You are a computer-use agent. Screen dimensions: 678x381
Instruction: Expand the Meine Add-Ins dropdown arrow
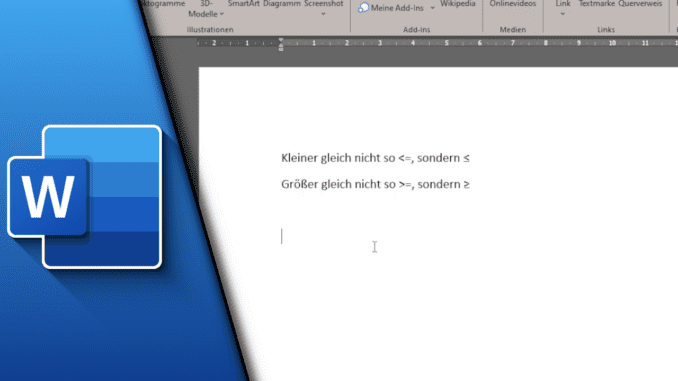point(432,8)
